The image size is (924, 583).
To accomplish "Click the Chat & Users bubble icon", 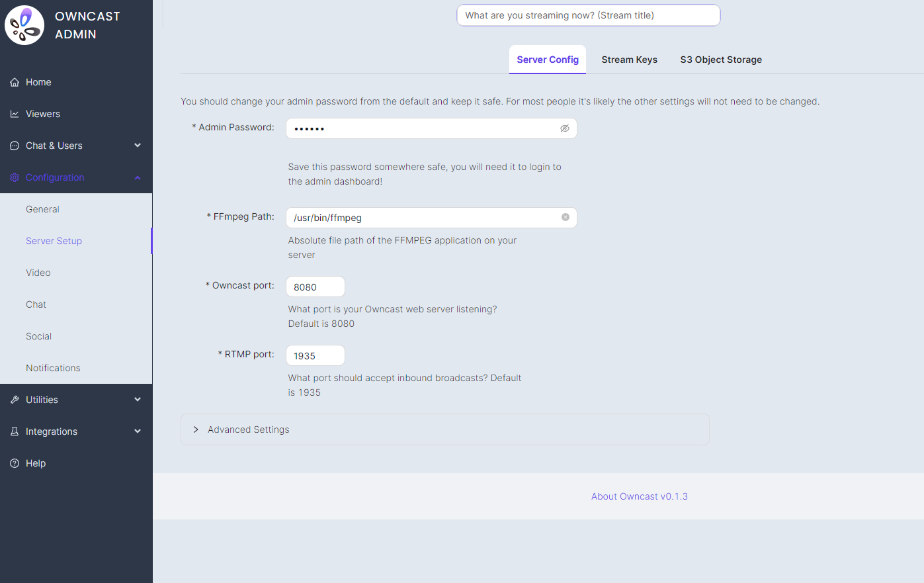I will tap(15, 146).
